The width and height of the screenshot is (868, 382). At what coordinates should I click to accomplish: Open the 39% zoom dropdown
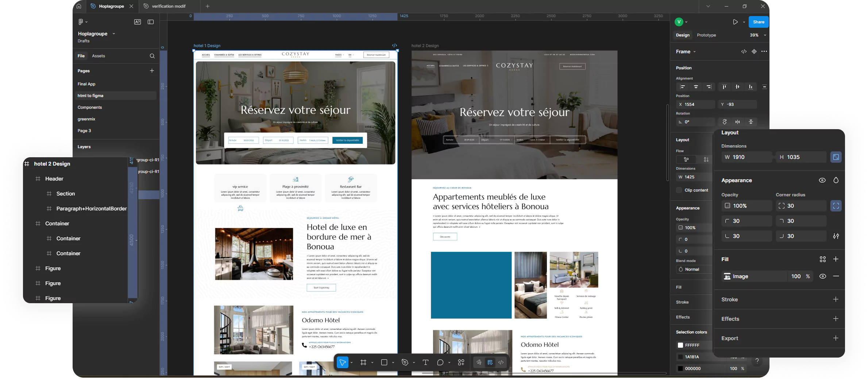point(765,35)
